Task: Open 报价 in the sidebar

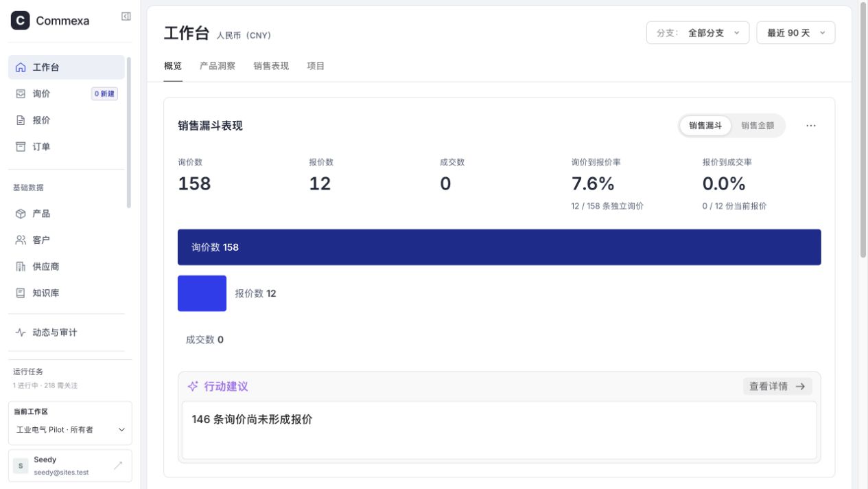Action: pos(67,120)
